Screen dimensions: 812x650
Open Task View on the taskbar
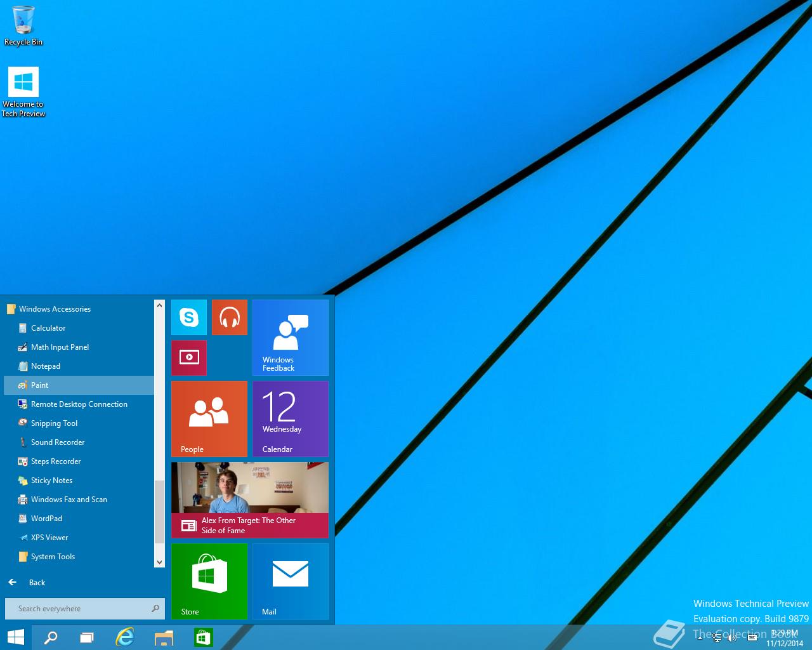coord(87,637)
